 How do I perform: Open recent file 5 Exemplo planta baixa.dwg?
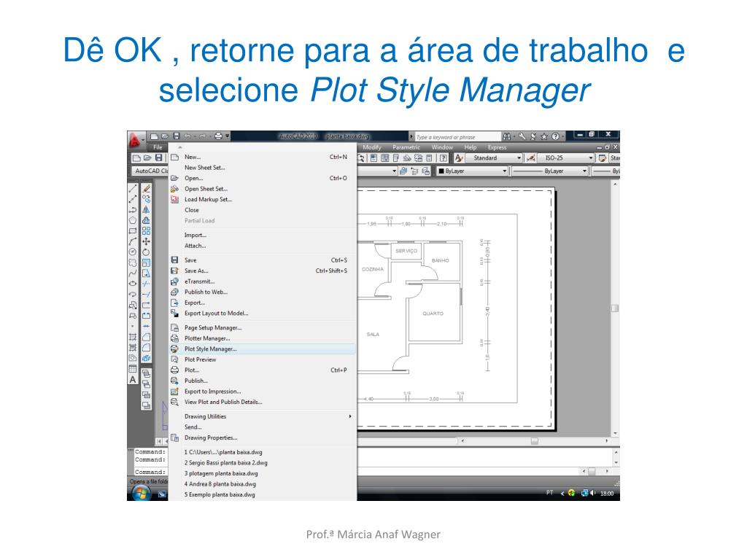tap(263, 495)
